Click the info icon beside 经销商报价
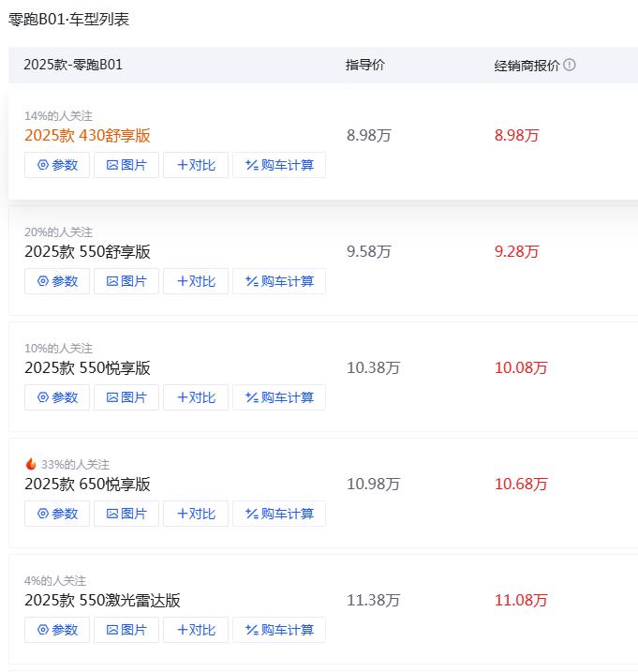This screenshot has height=672, width=638. click(x=570, y=66)
